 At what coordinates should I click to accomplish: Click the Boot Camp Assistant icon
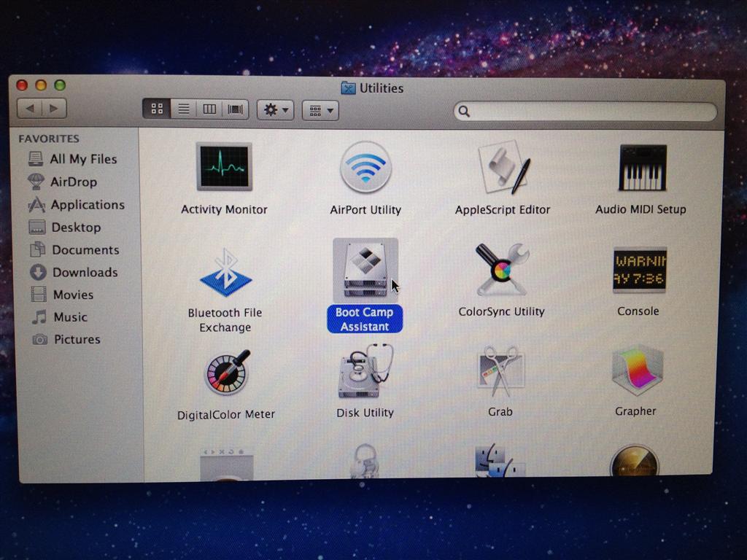365,271
